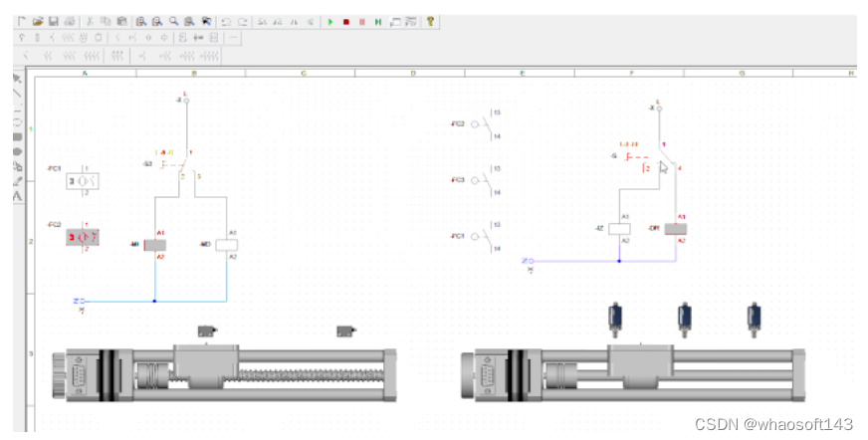Choose the three-pole contact symbol in third row
The width and height of the screenshot is (868, 440).
tap(70, 56)
